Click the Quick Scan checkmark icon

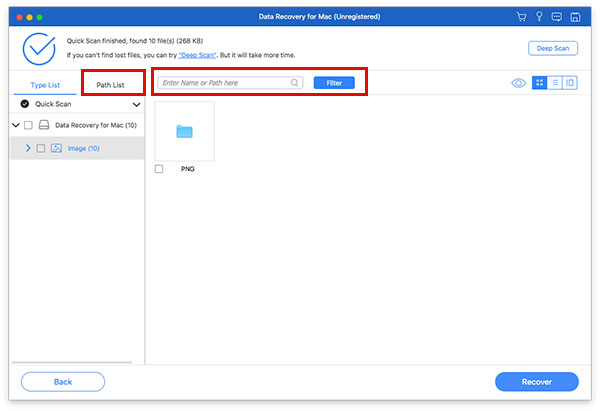(x=25, y=104)
